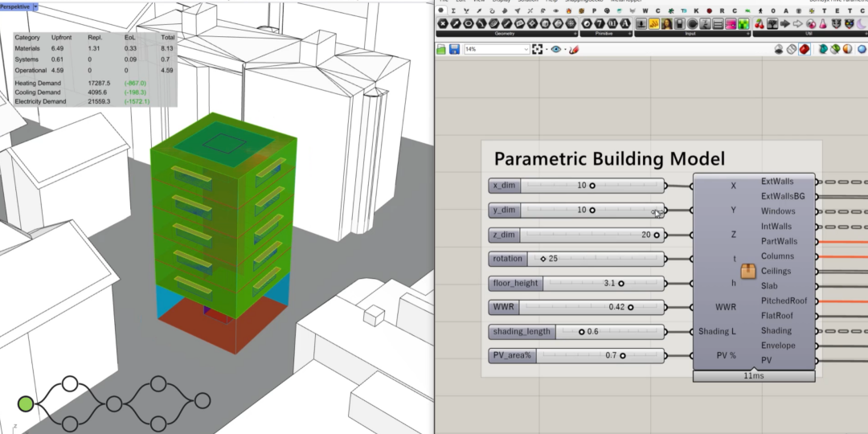Select the pink flask icon in Util panel
This screenshot has height=434, width=868.
point(823,24)
